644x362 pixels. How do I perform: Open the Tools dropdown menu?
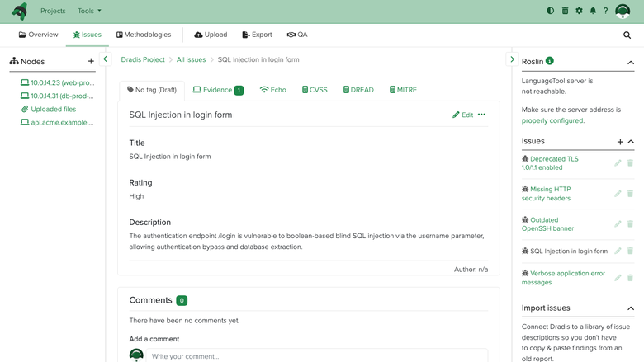[x=89, y=11]
